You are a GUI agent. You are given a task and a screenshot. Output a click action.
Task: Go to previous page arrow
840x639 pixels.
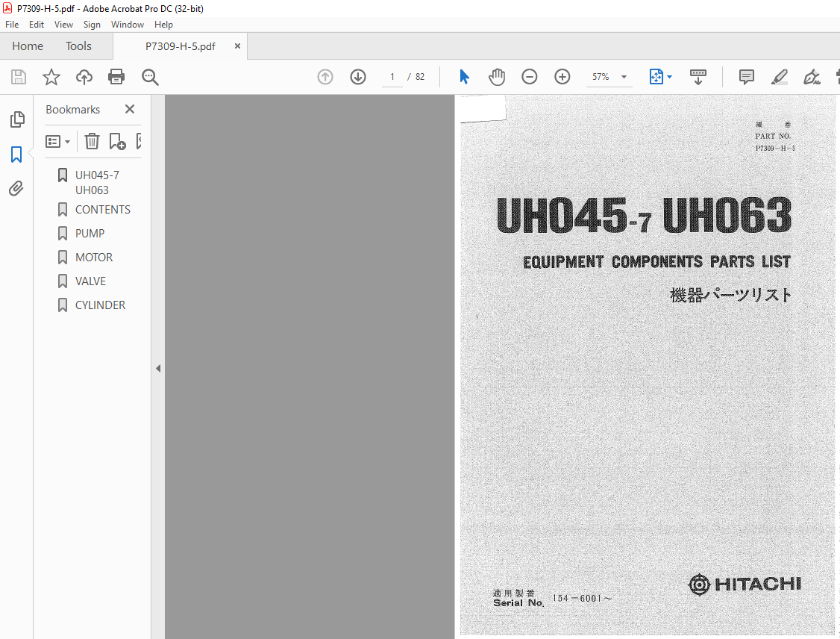[x=325, y=77]
